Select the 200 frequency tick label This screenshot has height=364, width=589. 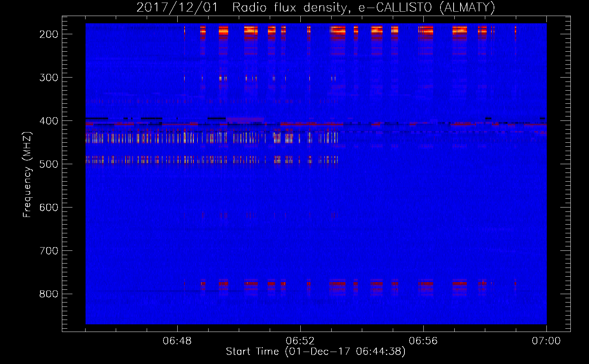49,34
